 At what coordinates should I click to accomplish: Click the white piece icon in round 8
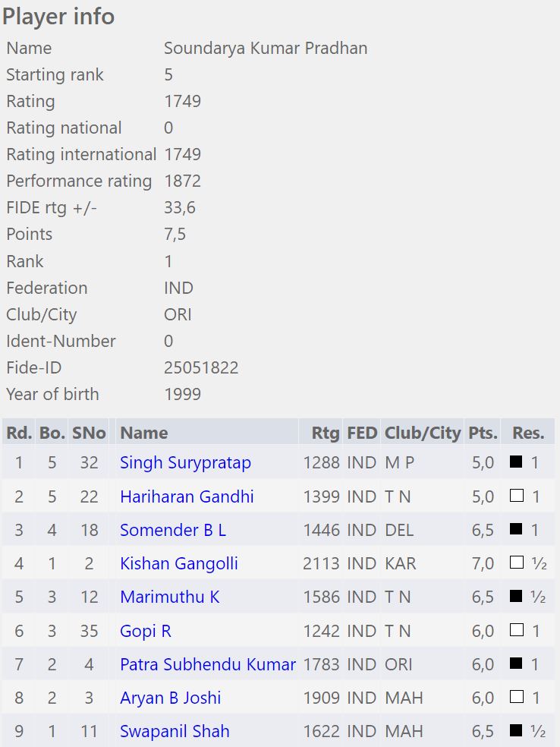pyautogui.click(x=517, y=697)
